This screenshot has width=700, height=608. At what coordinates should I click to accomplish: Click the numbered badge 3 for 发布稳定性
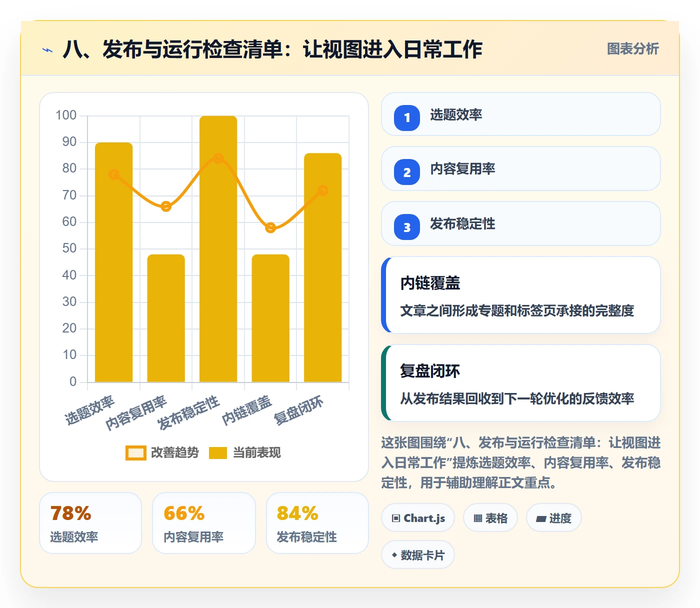click(407, 227)
